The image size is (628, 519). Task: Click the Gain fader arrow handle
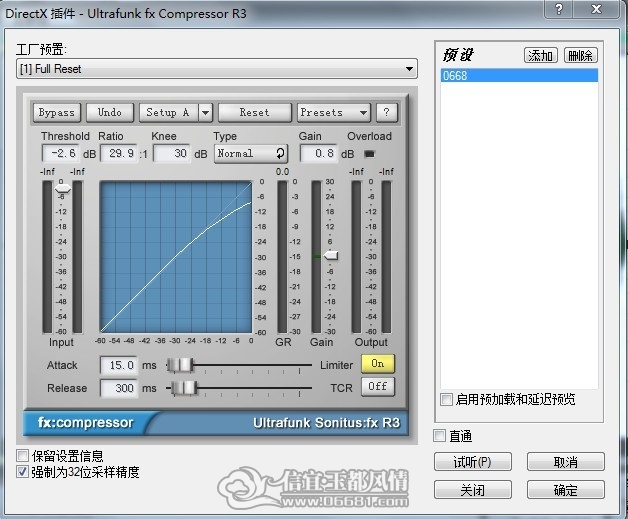(x=331, y=255)
